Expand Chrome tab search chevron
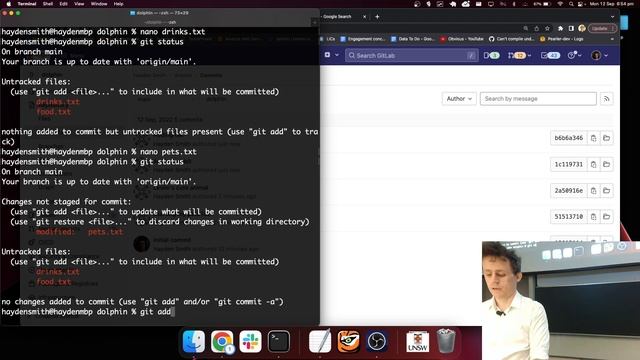The width and height of the screenshot is (640, 360). coord(612,17)
